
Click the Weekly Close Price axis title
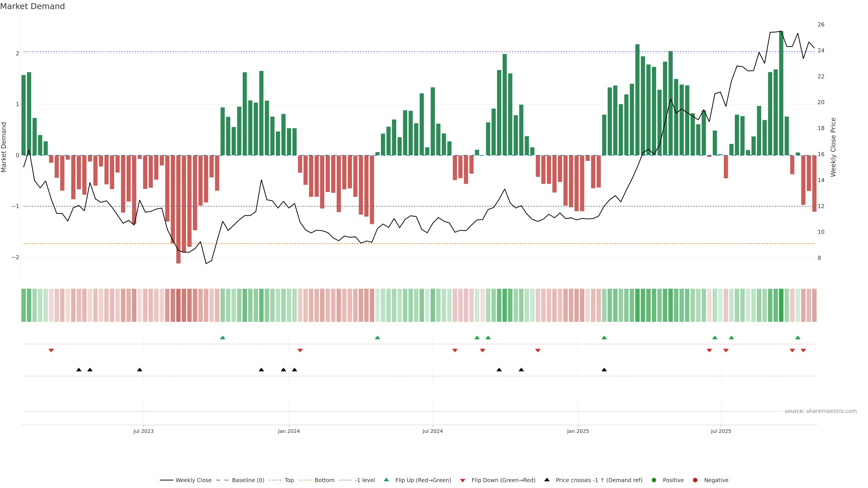[833, 147]
